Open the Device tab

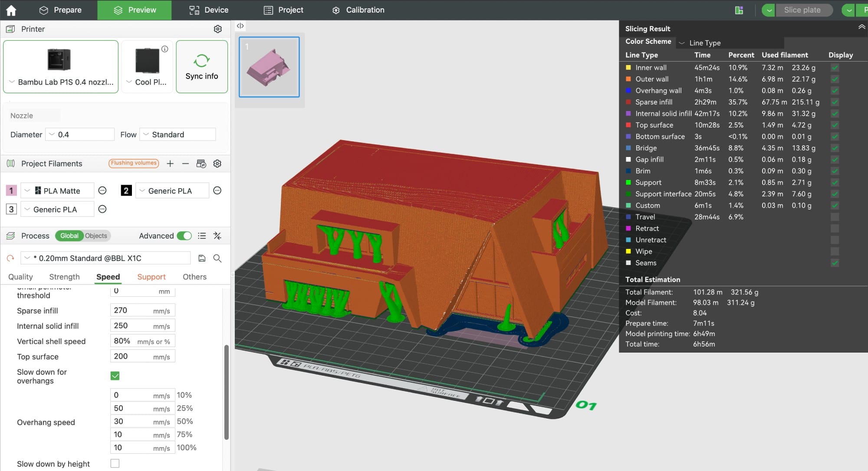209,10
